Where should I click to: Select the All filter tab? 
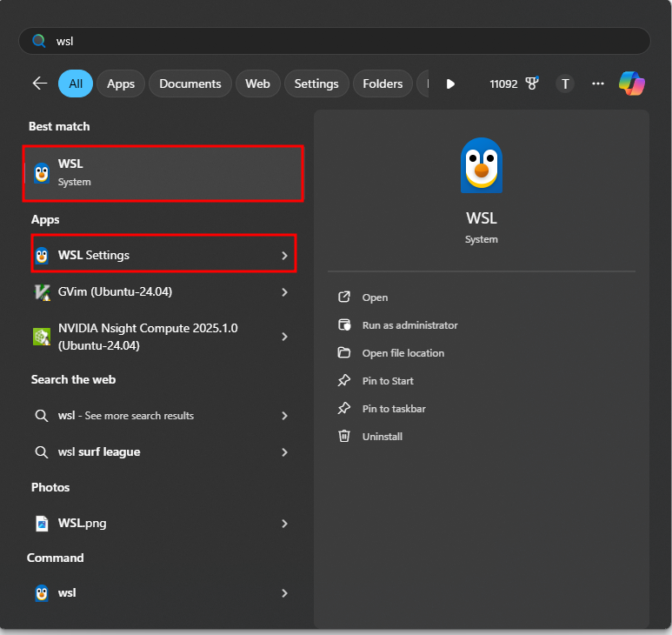(x=76, y=84)
